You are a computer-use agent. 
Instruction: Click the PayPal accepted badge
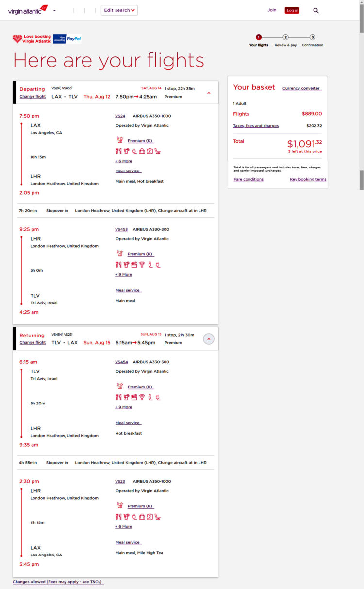coord(70,38)
